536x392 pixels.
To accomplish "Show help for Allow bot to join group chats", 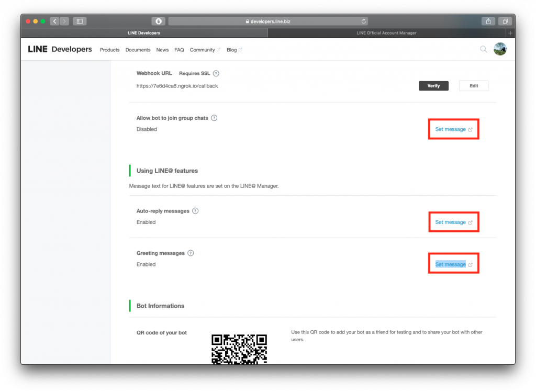I will [214, 118].
